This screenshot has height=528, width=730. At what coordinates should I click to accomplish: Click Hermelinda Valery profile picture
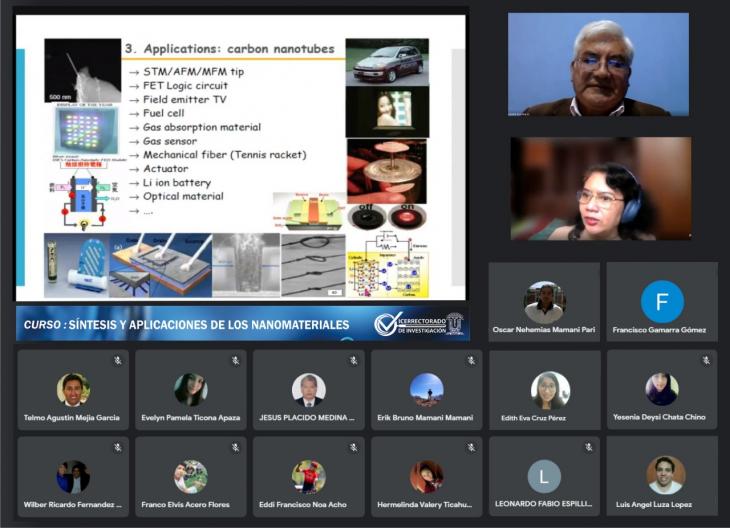(426, 477)
